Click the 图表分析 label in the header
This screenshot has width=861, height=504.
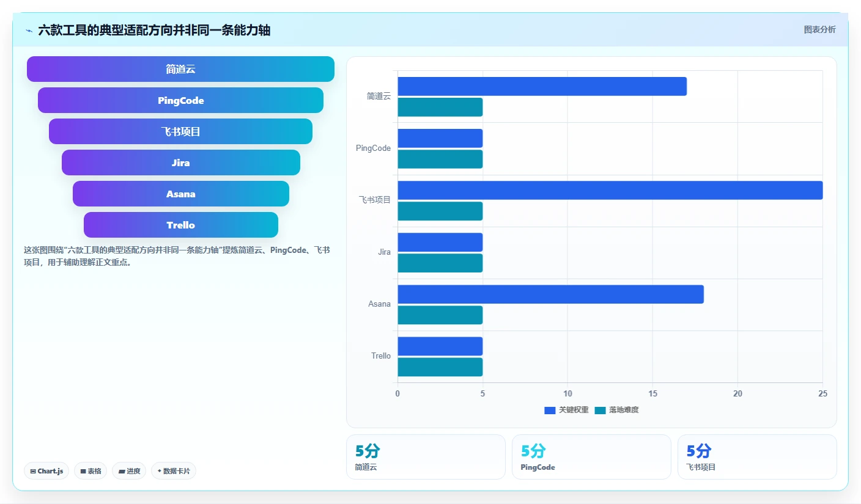pos(819,30)
